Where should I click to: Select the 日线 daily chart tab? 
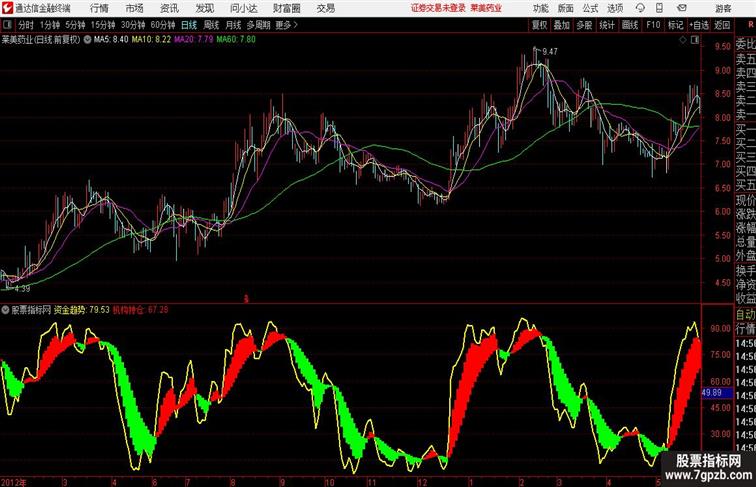pos(189,25)
